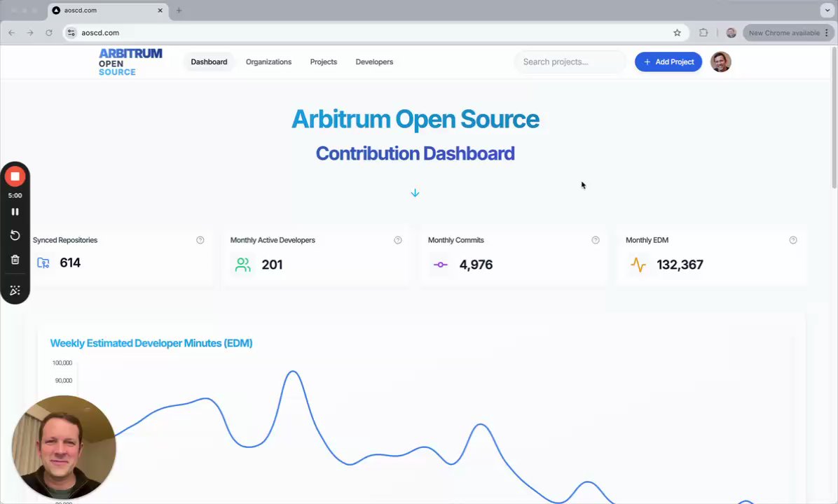Open the Chrome profile avatar

pyautogui.click(x=731, y=33)
